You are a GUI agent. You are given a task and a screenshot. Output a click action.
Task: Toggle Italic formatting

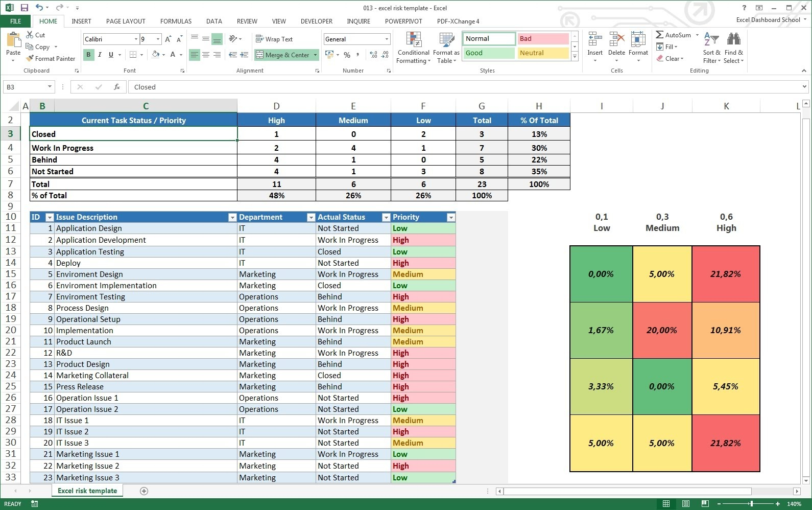point(100,55)
